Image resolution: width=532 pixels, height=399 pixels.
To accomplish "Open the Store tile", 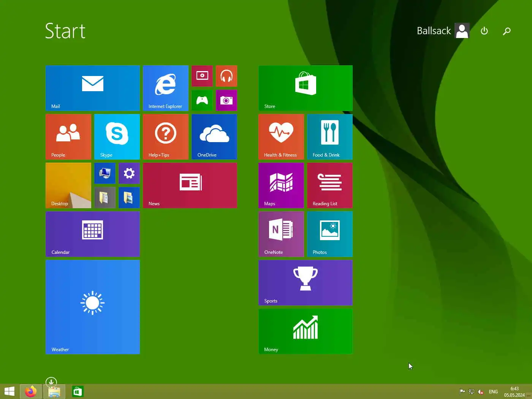I will pos(306,88).
